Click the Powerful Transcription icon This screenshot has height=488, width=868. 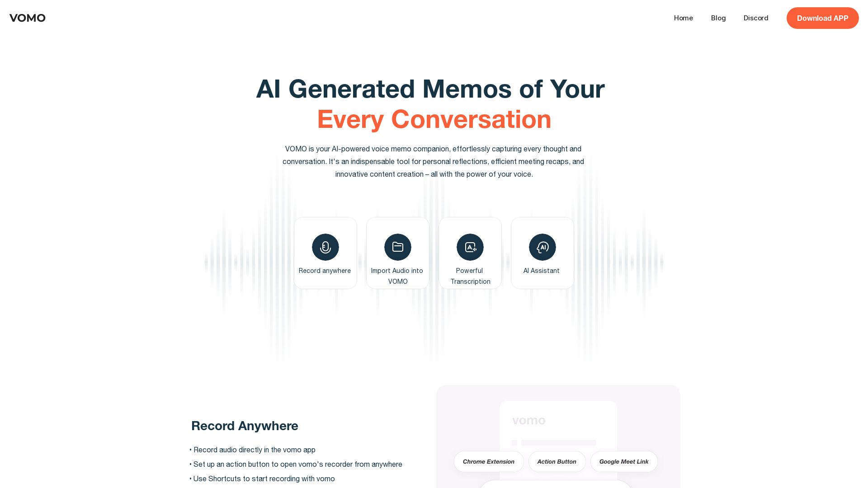click(x=470, y=246)
